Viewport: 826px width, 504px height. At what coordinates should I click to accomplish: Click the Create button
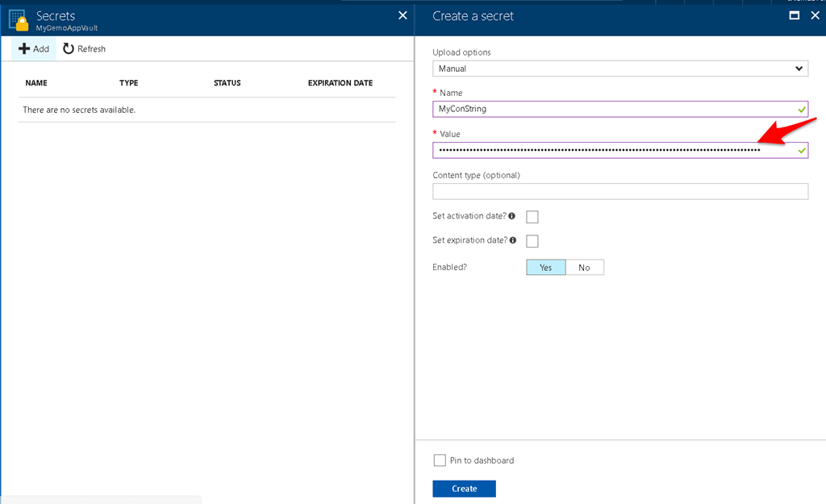tap(464, 489)
